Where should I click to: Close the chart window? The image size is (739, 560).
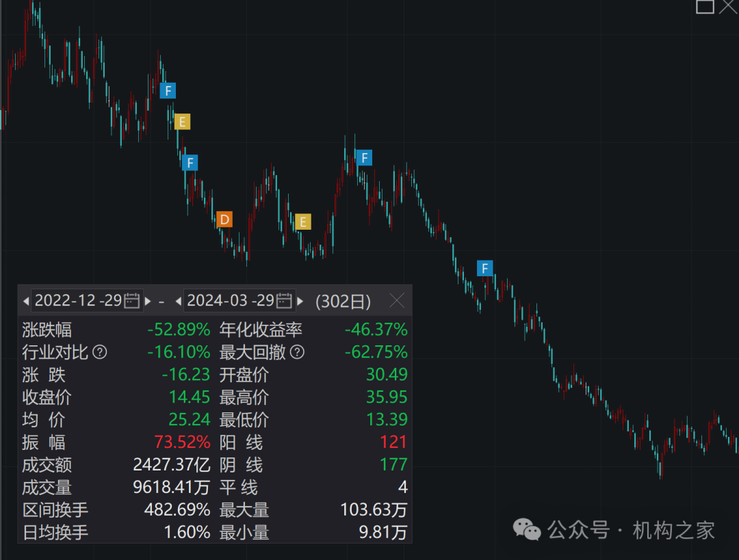(x=729, y=6)
